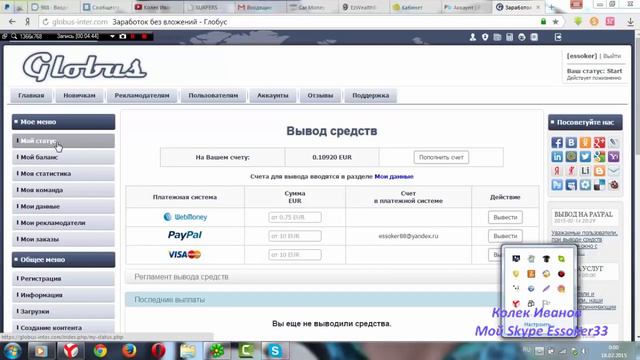This screenshot has height=360, width=640.
Task: Click the Globus logo
Action: click(x=84, y=67)
